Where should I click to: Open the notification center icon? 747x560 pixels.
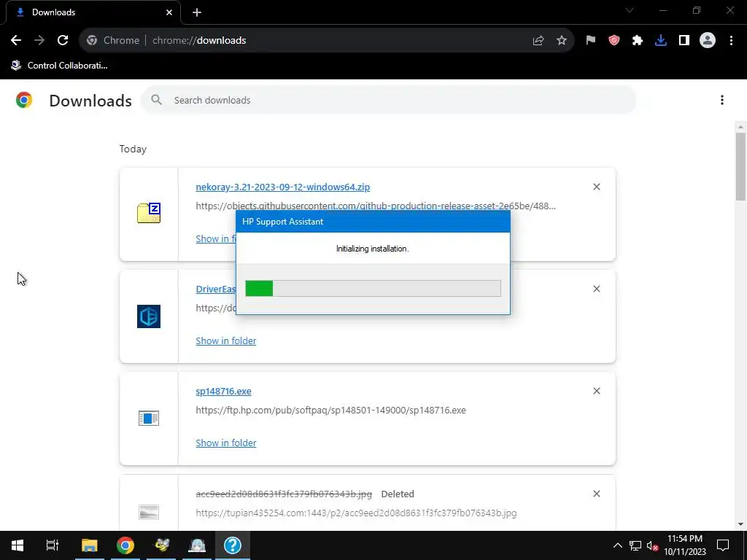[723, 545]
